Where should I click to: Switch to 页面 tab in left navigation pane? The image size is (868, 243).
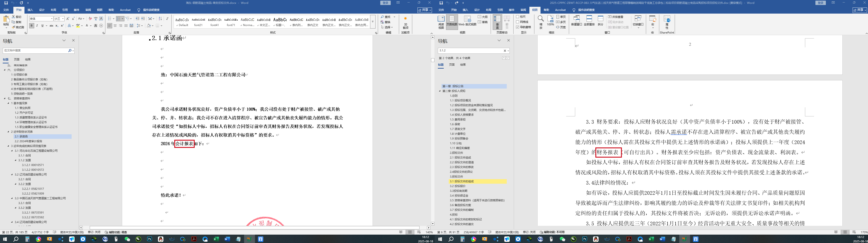point(17,60)
